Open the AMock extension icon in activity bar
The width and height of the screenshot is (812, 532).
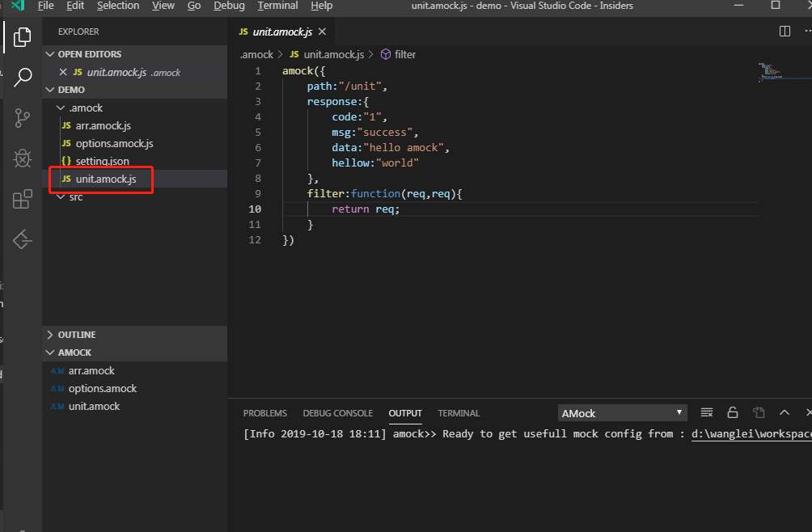[23, 239]
